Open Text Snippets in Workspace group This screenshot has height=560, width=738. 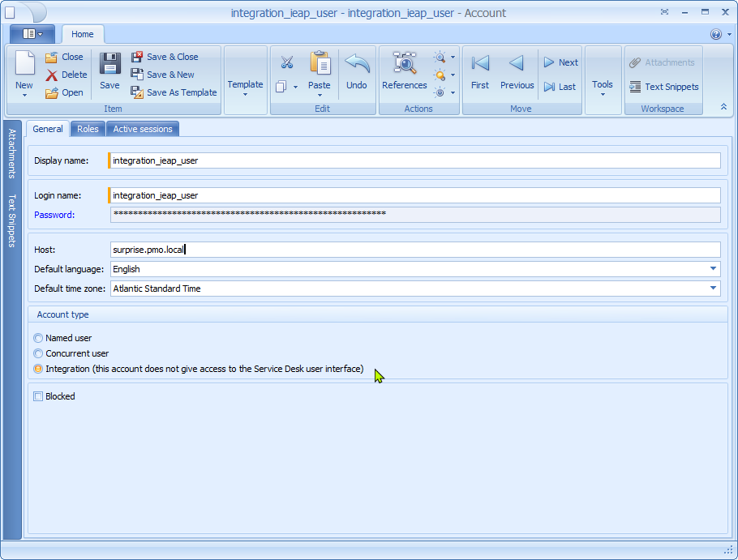coord(664,87)
